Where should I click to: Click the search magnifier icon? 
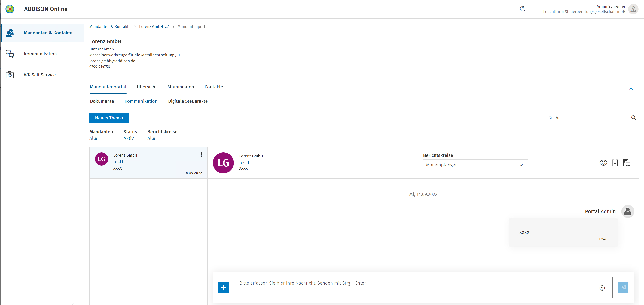coord(633,118)
